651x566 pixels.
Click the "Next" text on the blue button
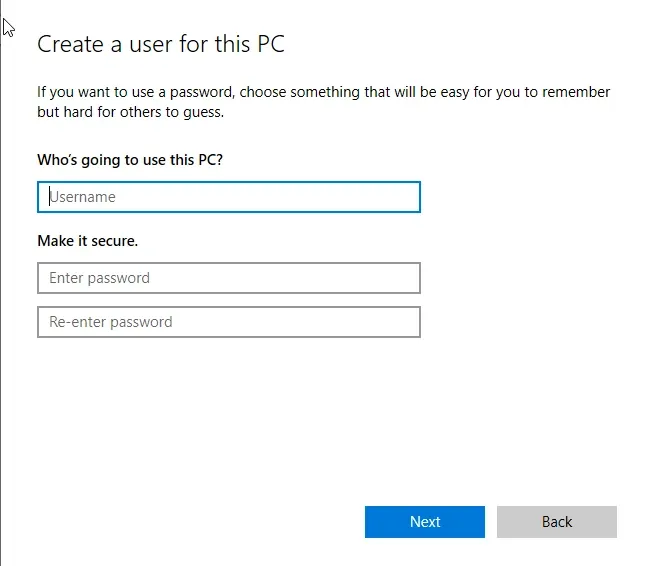click(x=425, y=522)
